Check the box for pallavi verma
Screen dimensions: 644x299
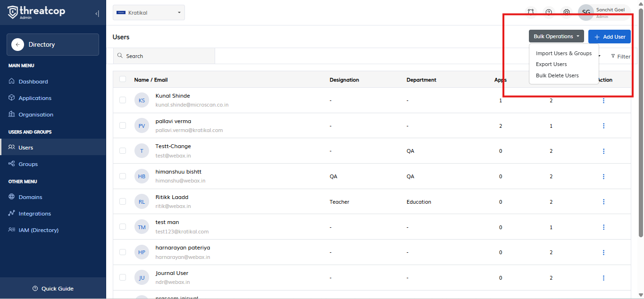click(123, 125)
